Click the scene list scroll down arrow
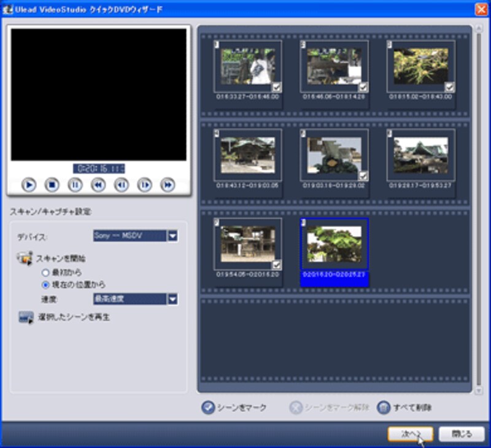 coord(478,390)
